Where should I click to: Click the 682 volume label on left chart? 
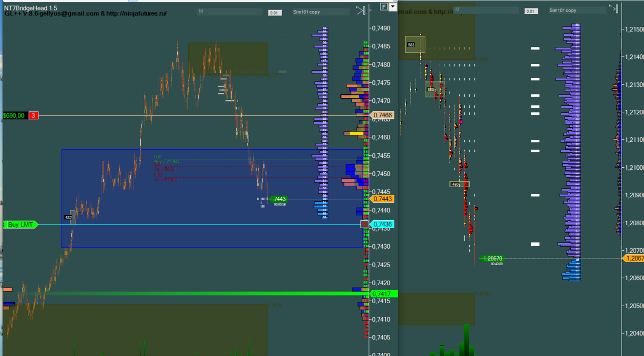pyautogui.click(x=68, y=217)
